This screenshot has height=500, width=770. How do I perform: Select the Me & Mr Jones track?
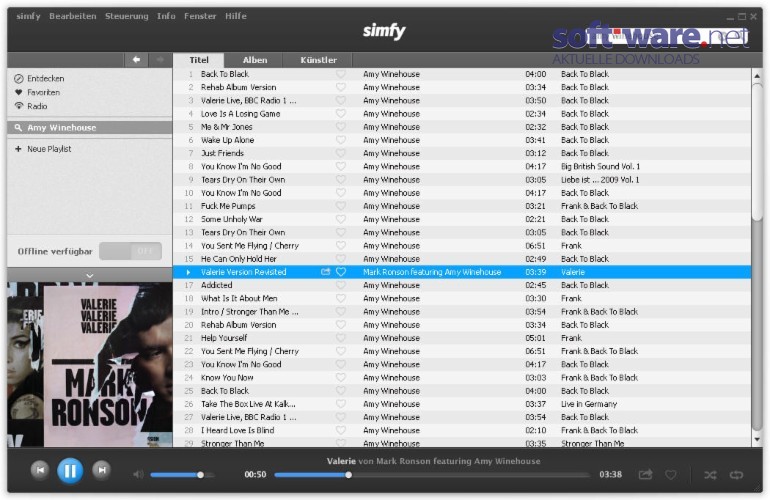(x=226, y=127)
